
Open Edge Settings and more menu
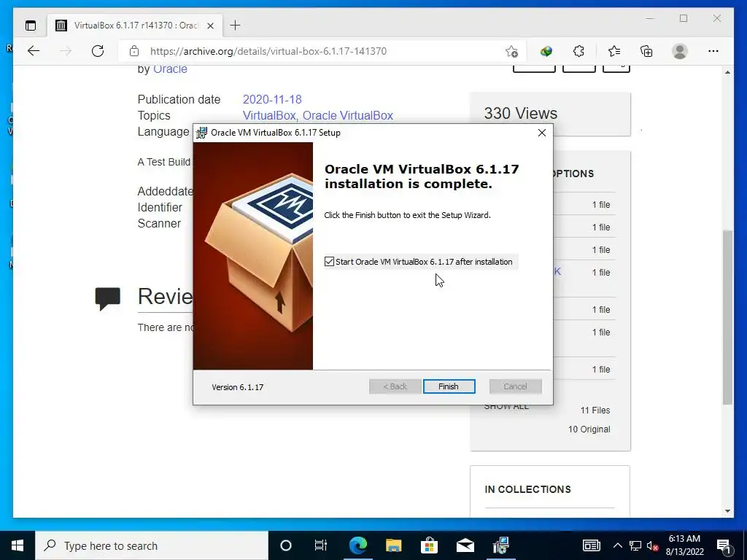713,51
